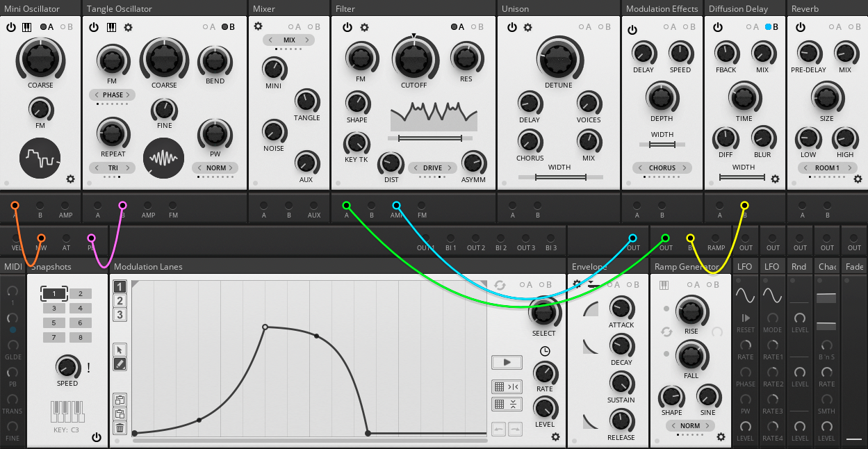Switch to modulation lane 2

point(120,301)
